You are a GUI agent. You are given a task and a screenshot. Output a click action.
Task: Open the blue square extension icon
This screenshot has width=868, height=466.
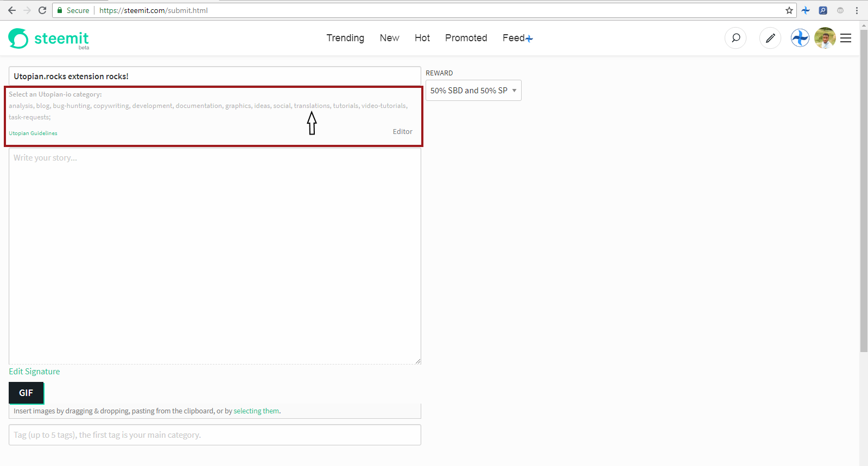click(823, 10)
